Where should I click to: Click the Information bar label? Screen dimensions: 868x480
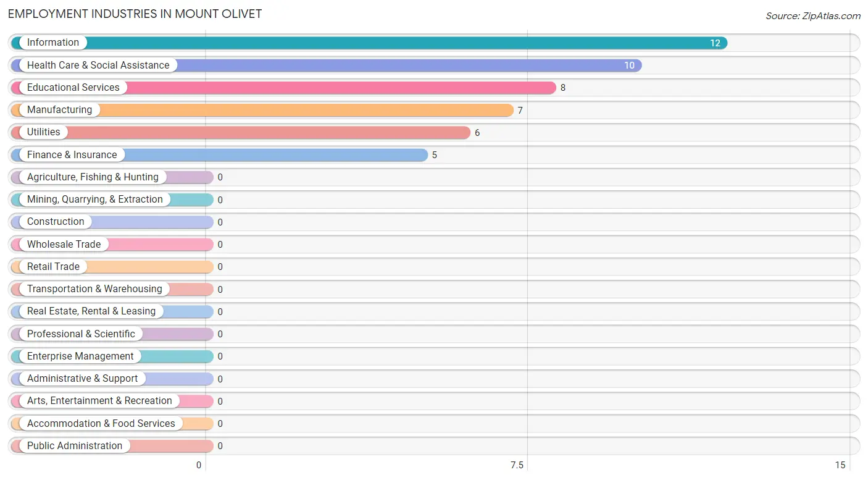tap(53, 43)
